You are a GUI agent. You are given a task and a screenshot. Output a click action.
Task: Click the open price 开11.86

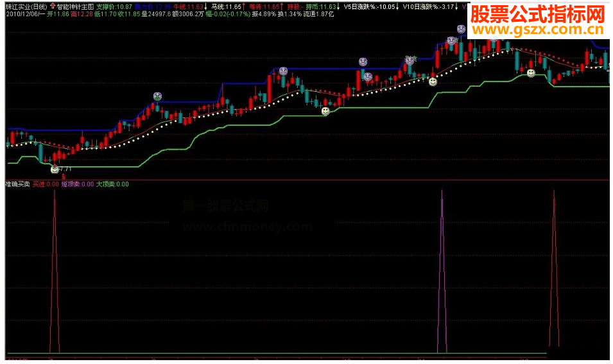(58, 14)
